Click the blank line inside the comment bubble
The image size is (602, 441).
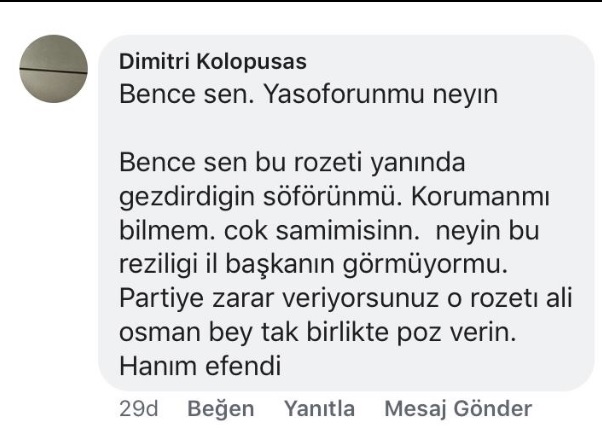pyautogui.click(x=300, y=128)
